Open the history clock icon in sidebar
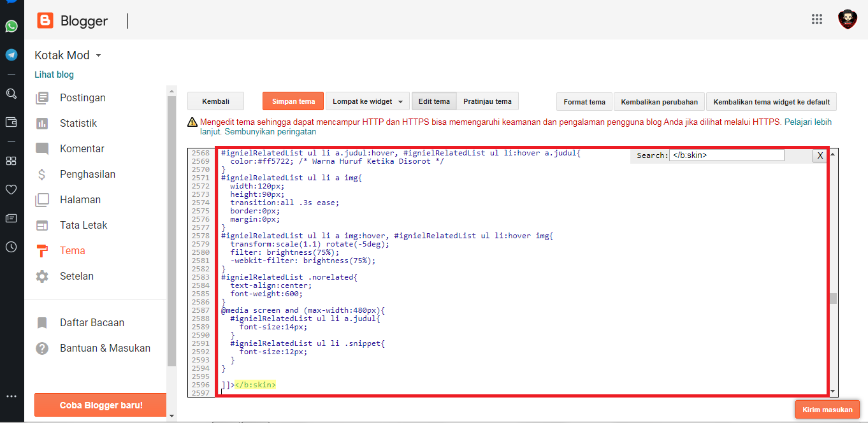The height and width of the screenshot is (423, 868). point(11,247)
